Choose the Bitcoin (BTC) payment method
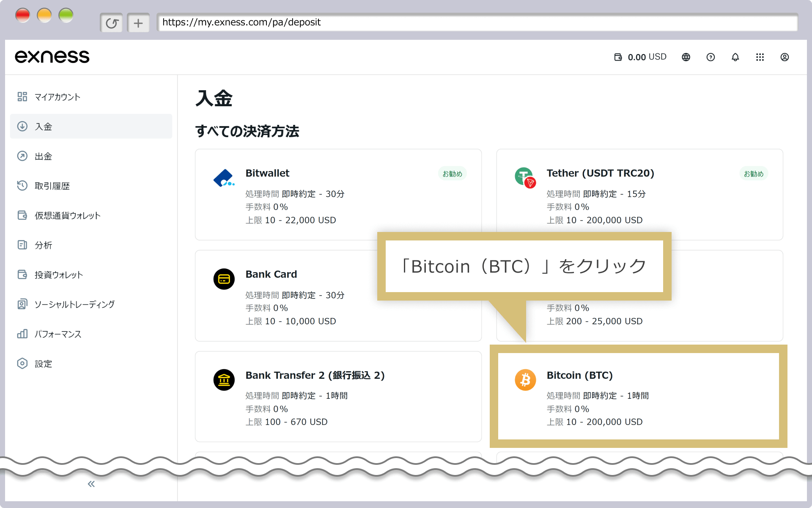This screenshot has width=812, height=508. [639, 396]
